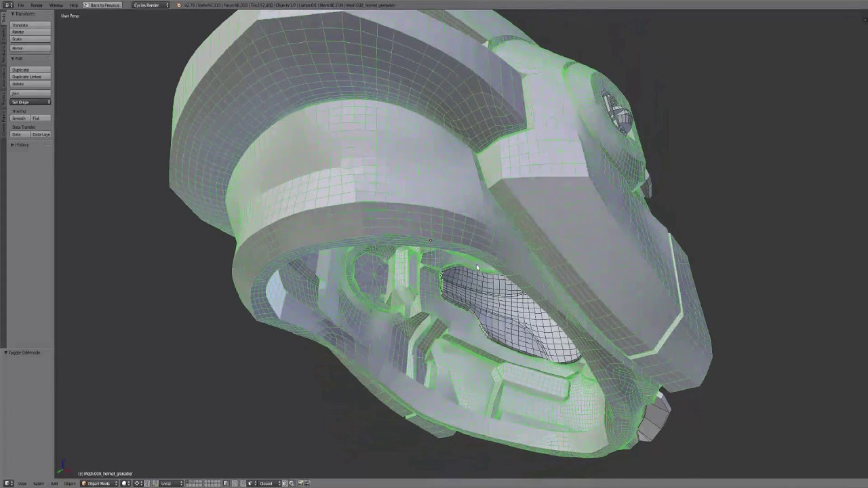The image size is (868, 488).
Task: Expand the History panel
Action: (20, 145)
